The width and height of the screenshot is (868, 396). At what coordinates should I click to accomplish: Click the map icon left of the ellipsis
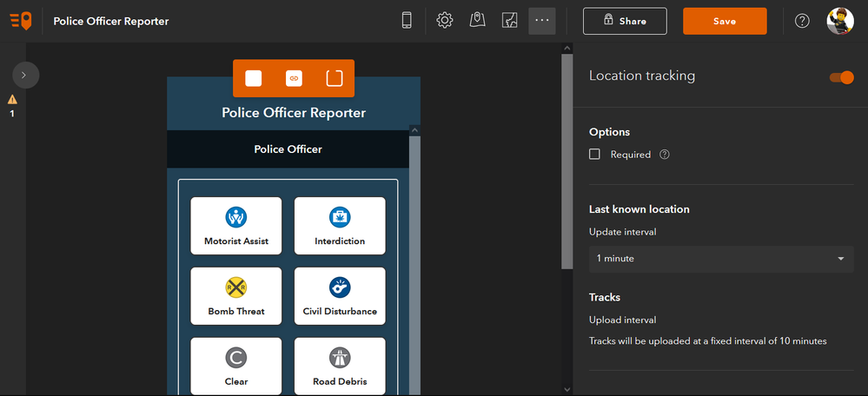coord(510,21)
